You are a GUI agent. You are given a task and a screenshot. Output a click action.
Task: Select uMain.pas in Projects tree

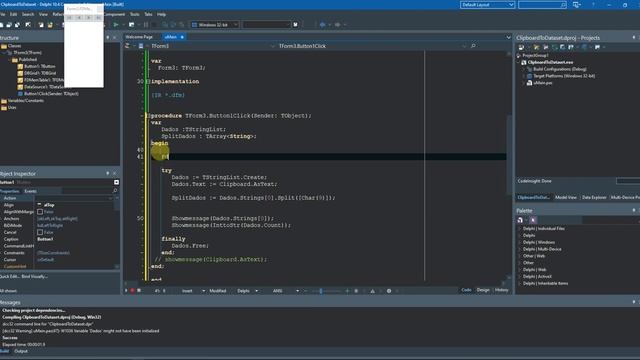pyautogui.click(x=542, y=83)
